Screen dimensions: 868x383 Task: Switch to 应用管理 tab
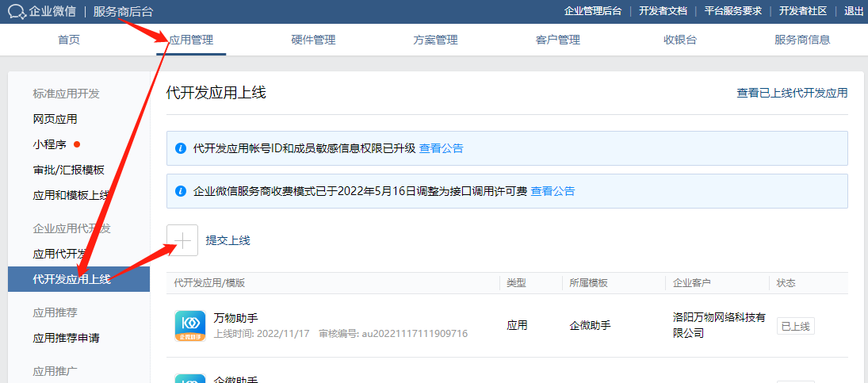(191, 40)
